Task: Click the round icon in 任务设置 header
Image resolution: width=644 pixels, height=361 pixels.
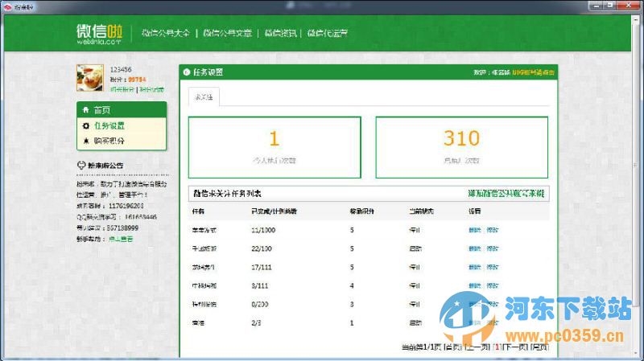Action: point(187,72)
